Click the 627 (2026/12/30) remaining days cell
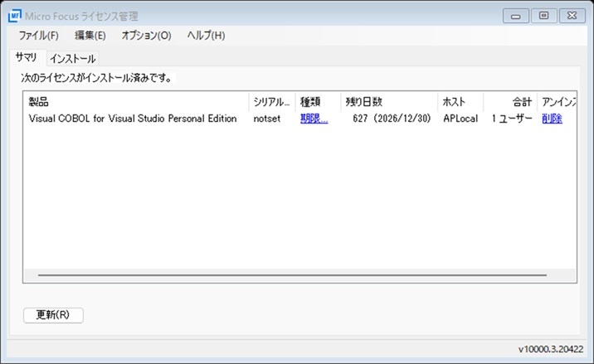 click(392, 119)
